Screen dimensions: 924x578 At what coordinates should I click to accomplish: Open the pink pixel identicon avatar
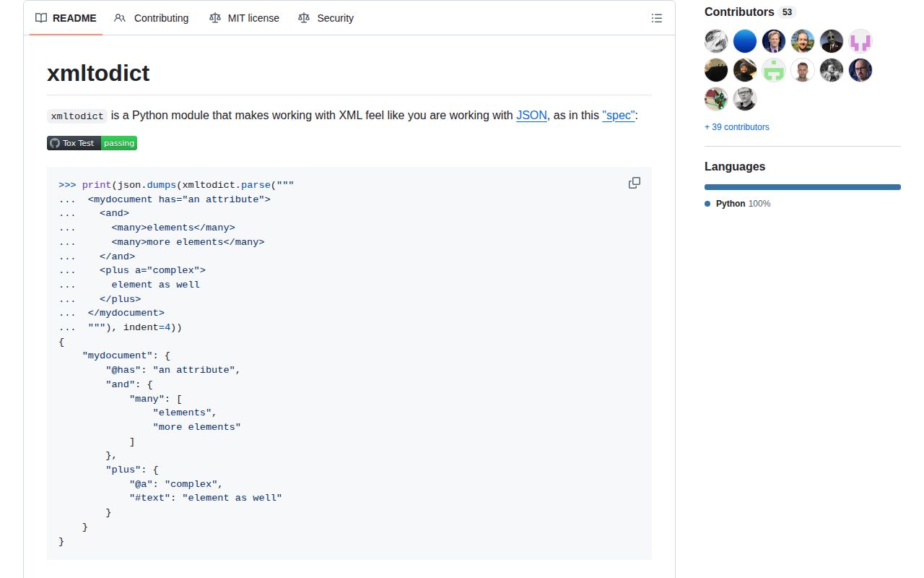[x=860, y=41]
